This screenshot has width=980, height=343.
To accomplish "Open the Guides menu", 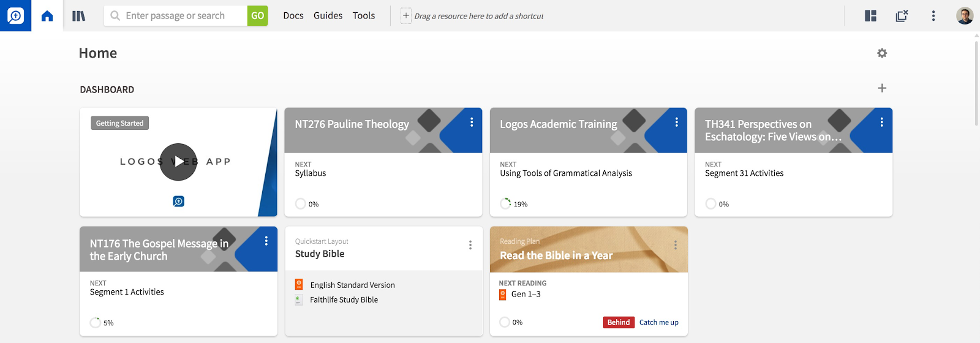I will click(328, 16).
